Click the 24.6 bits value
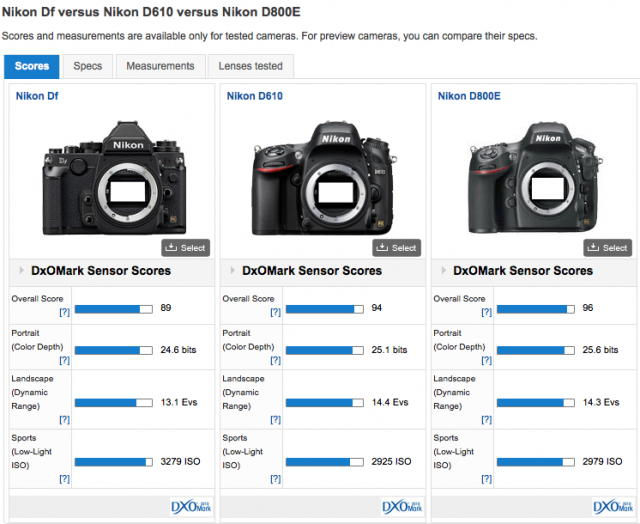 tap(178, 350)
